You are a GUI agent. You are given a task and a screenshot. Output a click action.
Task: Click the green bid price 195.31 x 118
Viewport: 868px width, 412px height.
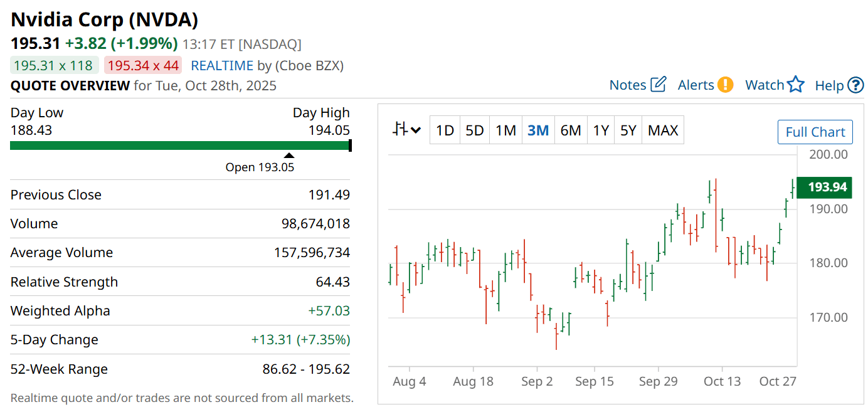53,65
